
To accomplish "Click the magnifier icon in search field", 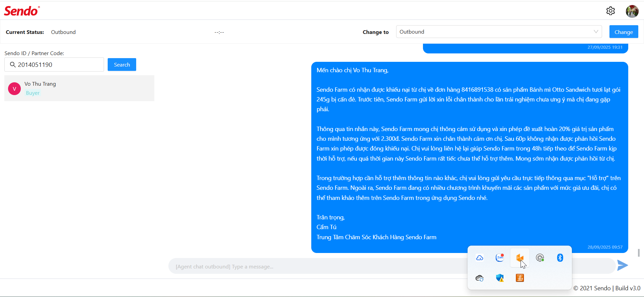I will click(13, 65).
